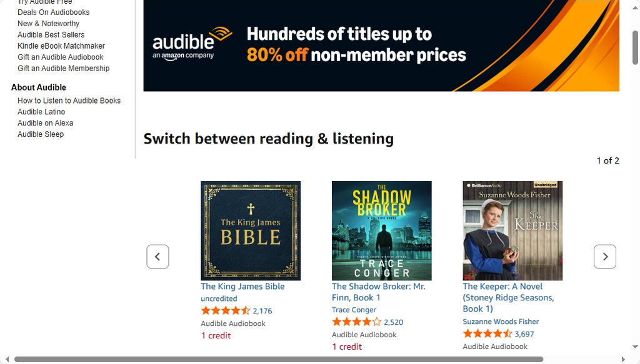Image resolution: width=640 pixels, height=364 pixels.
Task: Open Audible Best Sellers link
Action: 51,35
